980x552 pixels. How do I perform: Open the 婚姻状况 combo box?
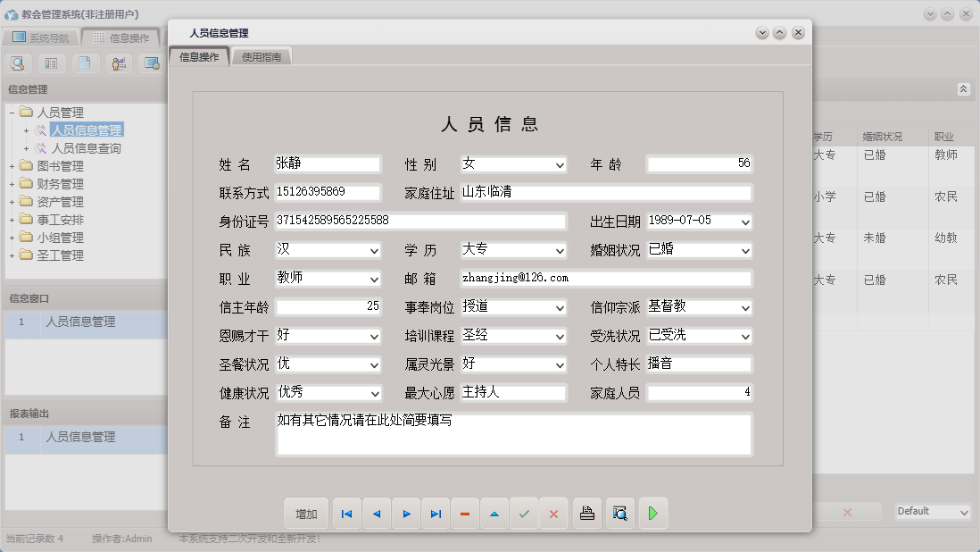coord(745,250)
